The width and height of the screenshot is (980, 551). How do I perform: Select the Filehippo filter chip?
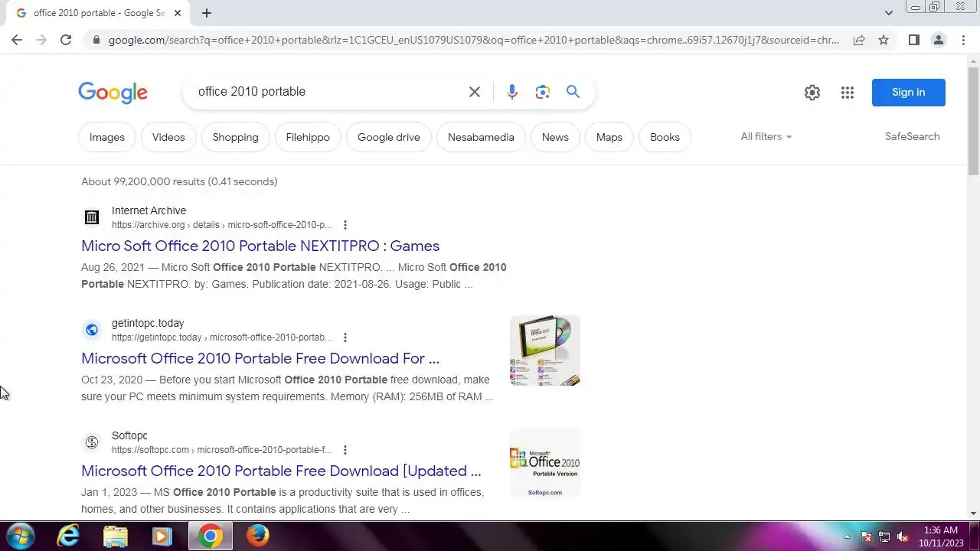point(308,137)
